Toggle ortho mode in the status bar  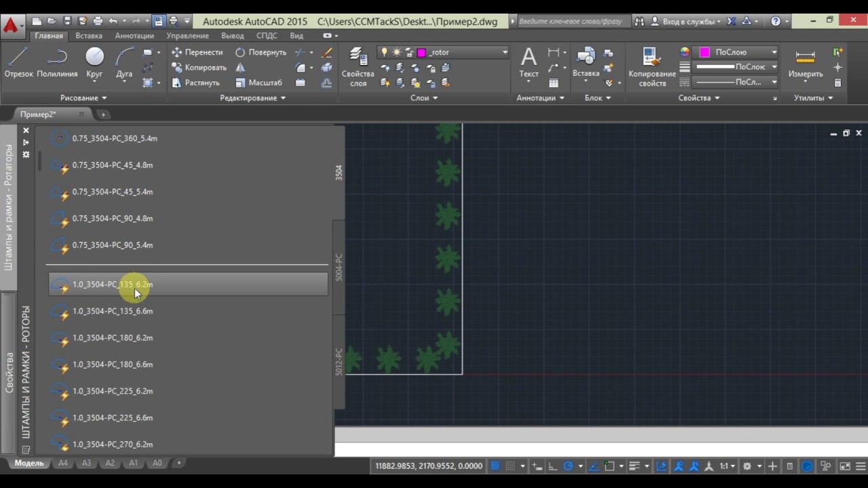point(553,466)
